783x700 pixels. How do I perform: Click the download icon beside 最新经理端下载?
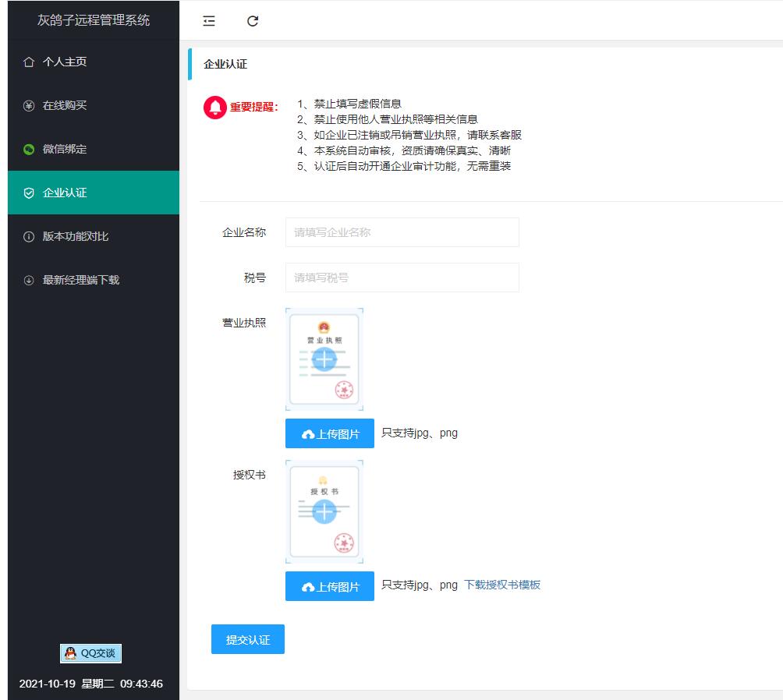(29, 280)
